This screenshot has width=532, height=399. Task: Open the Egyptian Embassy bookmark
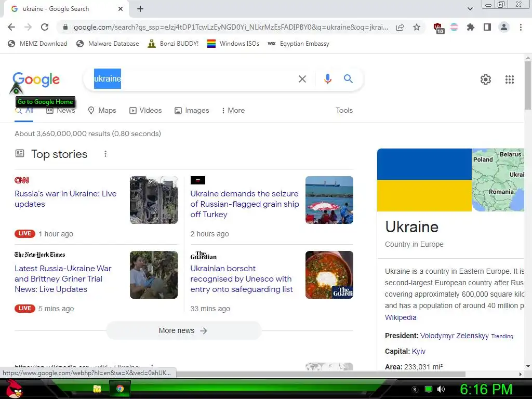(x=298, y=44)
